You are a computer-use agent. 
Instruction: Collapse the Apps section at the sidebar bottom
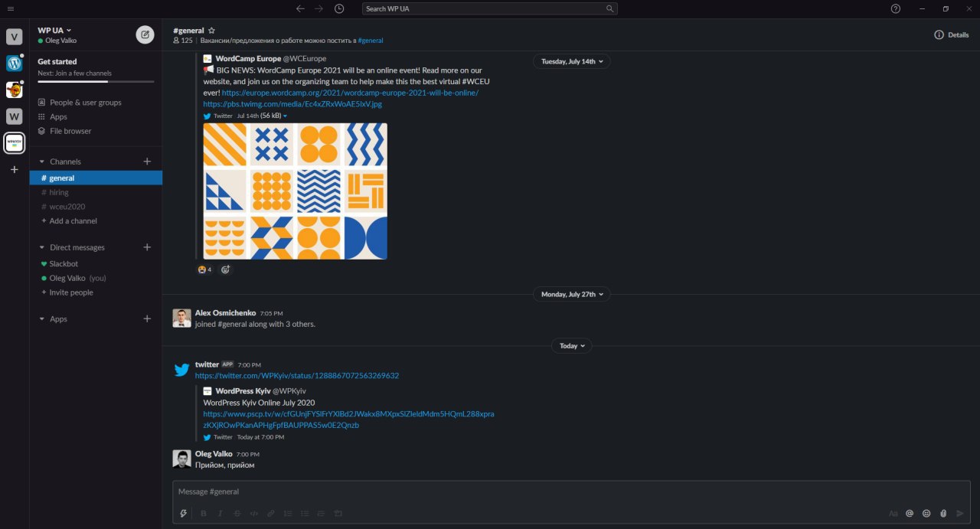(41, 318)
